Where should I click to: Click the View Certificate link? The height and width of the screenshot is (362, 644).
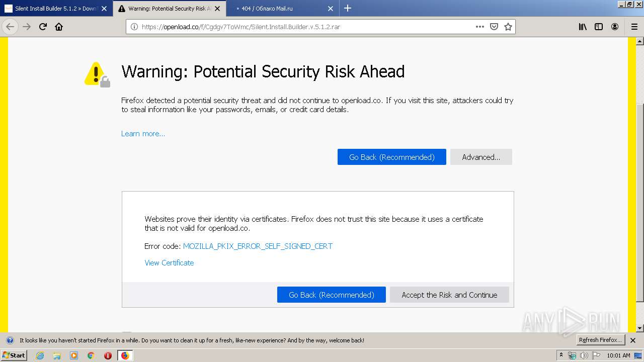[x=169, y=263]
